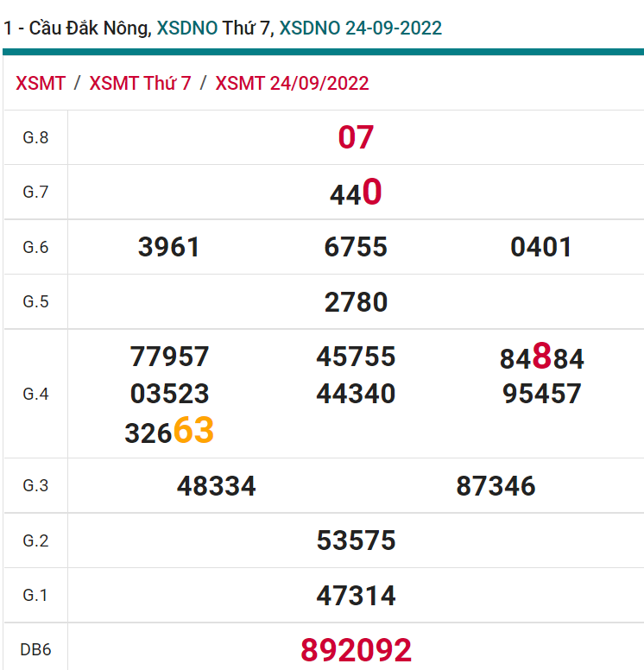Screen dimensions: 644x670
Task: Click the G.4 row label cell
Action: pyautogui.click(x=35, y=394)
